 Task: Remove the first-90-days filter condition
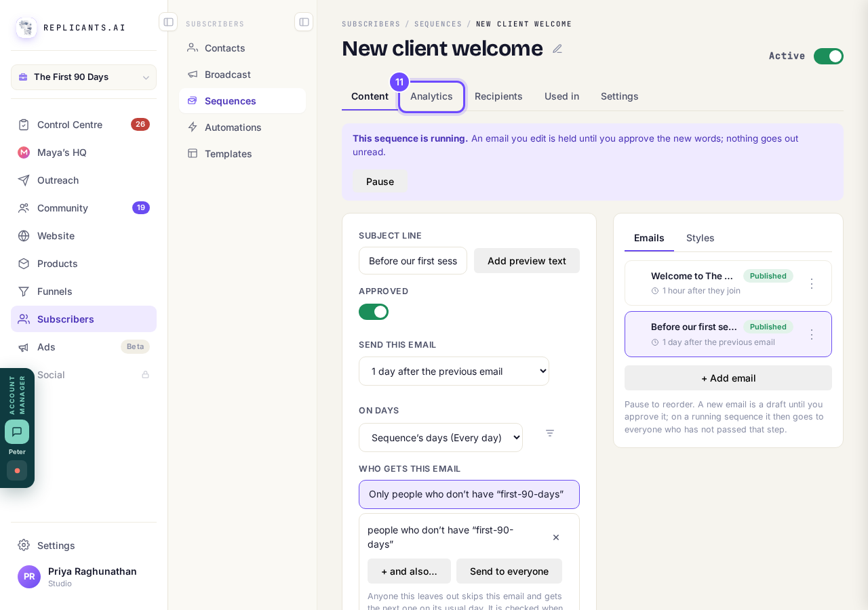click(556, 537)
